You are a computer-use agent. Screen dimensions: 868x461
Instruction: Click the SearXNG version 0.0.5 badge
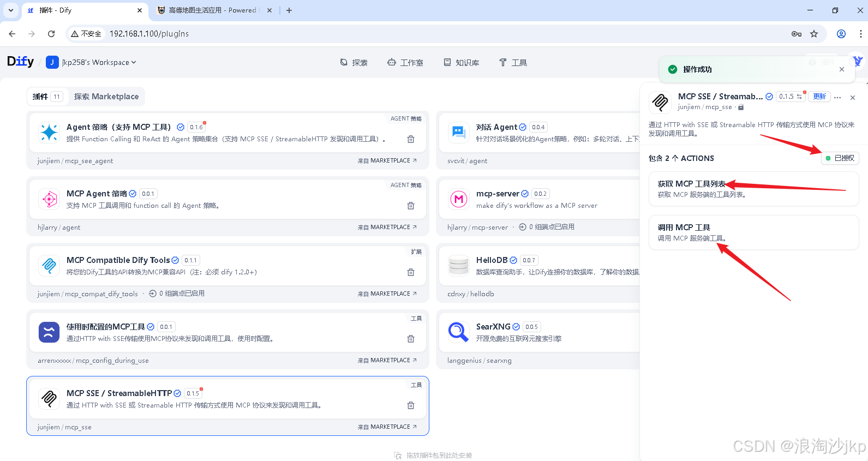point(532,327)
